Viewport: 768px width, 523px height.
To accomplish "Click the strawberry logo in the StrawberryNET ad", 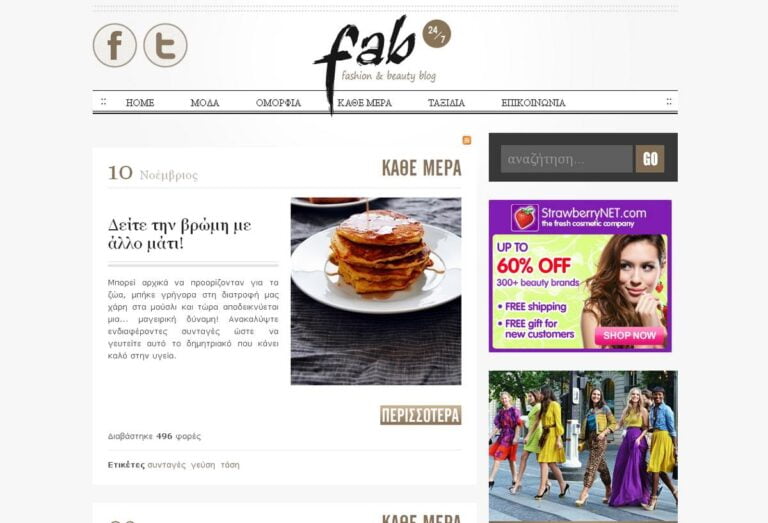I will coord(525,217).
